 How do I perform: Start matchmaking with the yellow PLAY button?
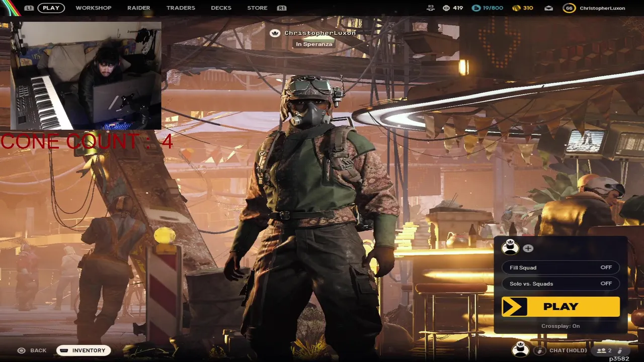pyautogui.click(x=560, y=307)
